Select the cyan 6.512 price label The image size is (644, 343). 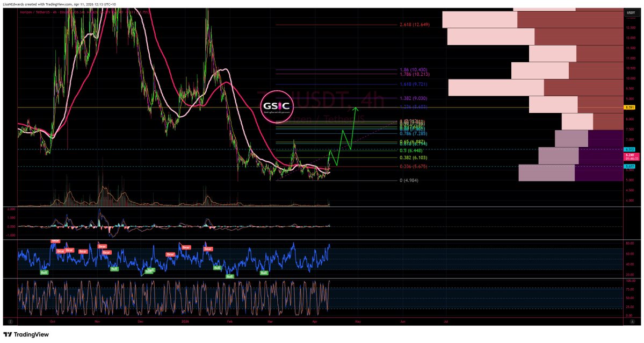click(x=629, y=149)
